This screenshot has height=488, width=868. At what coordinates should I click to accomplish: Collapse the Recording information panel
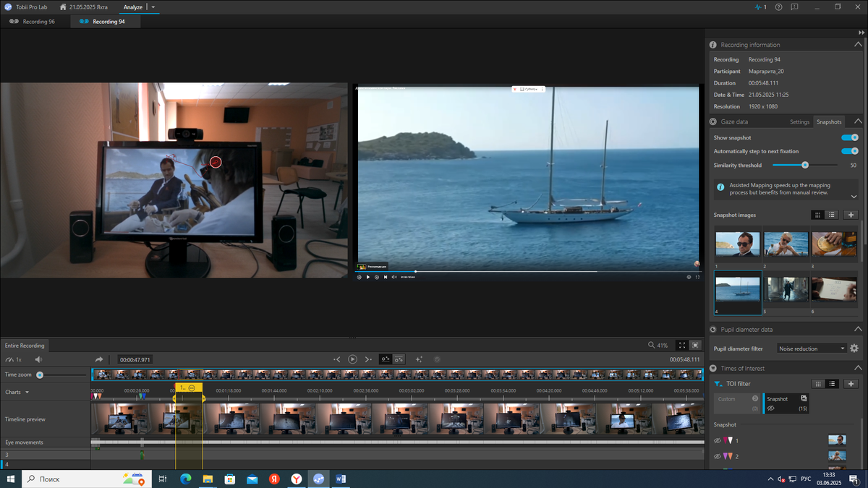point(858,45)
